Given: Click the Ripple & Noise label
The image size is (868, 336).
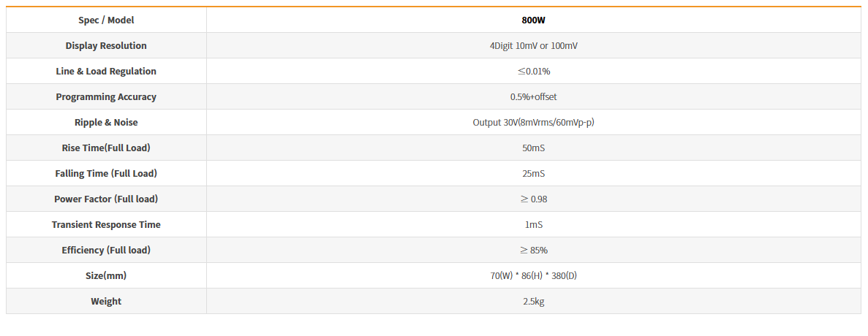Looking at the screenshot, I should [106, 123].
